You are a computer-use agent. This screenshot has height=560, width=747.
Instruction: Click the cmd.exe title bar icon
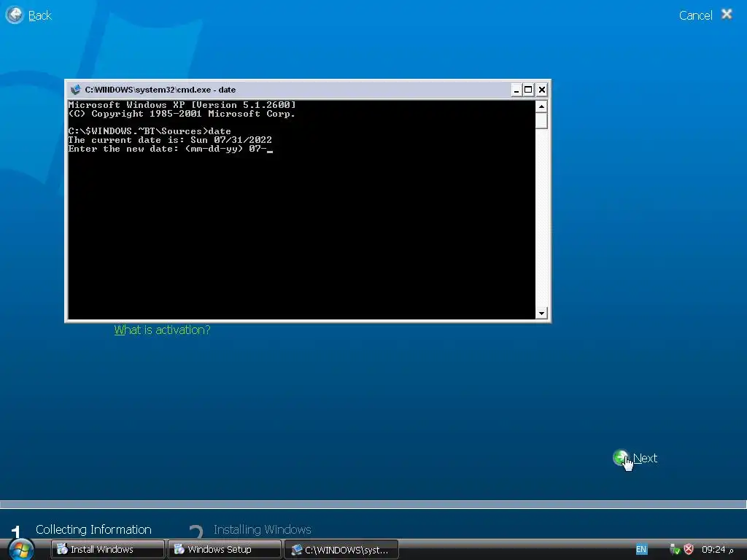point(75,90)
